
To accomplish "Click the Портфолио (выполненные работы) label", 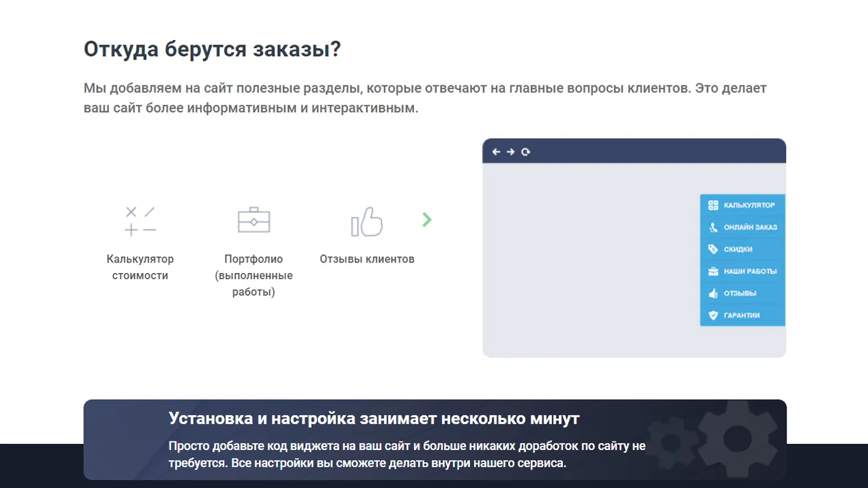I will click(x=254, y=275).
